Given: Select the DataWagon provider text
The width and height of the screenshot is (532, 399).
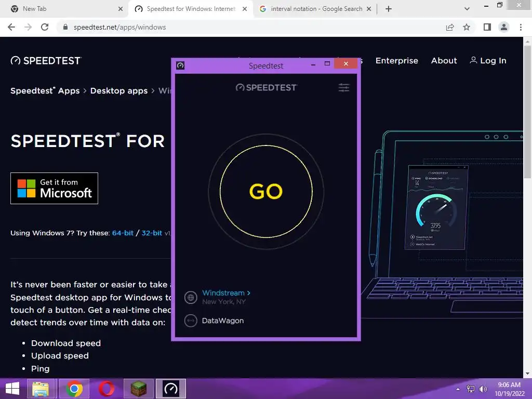Looking at the screenshot, I should click(x=222, y=321).
